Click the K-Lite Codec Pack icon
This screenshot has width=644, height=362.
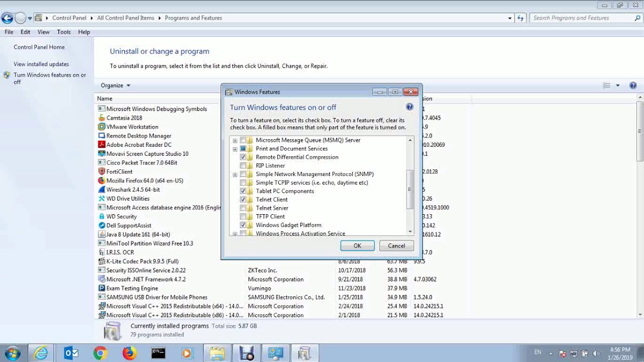tap(102, 261)
